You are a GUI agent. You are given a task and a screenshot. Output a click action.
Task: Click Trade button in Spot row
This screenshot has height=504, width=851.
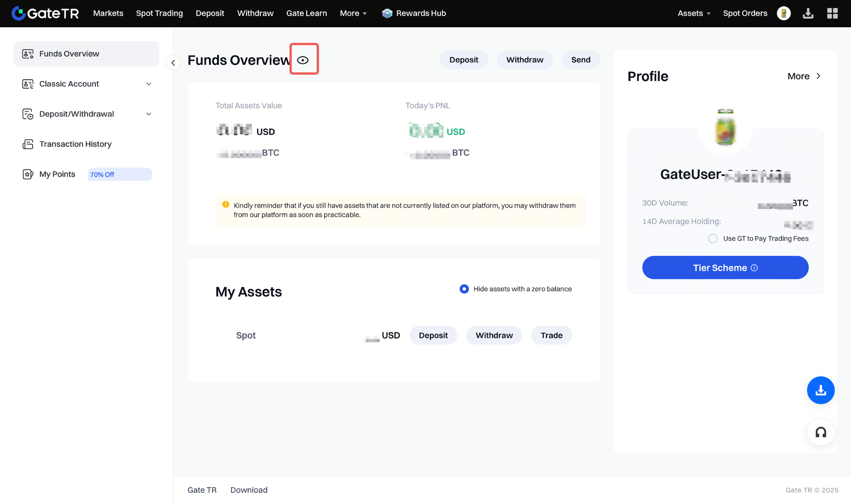[551, 335]
